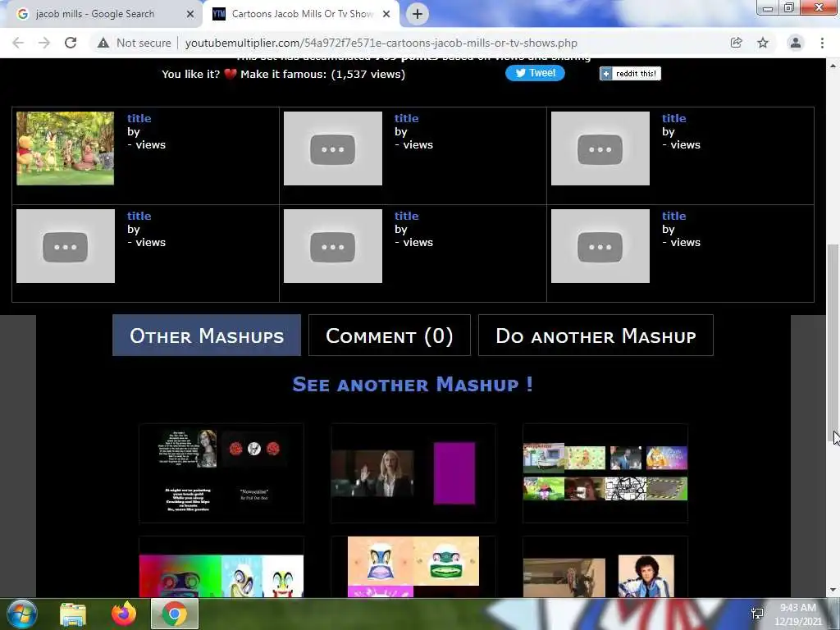Click the title link of the top-right video
This screenshot has width=840, height=630.
(x=674, y=118)
